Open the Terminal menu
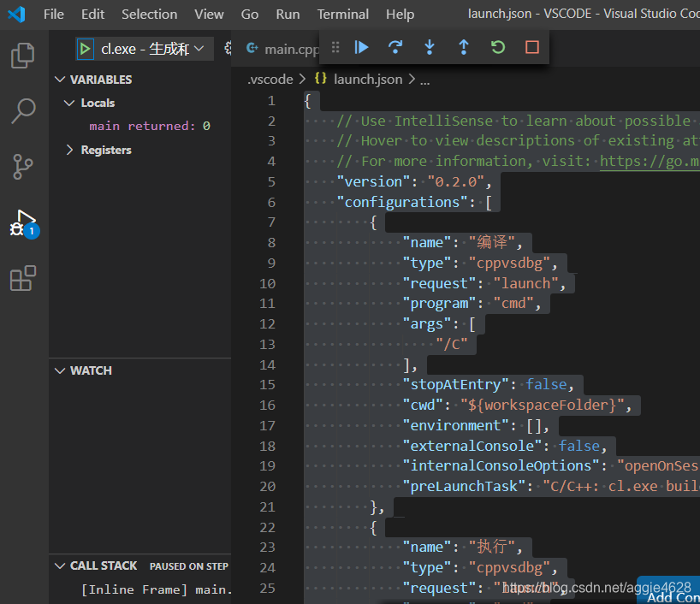This screenshot has width=700, height=604. click(x=343, y=15)
